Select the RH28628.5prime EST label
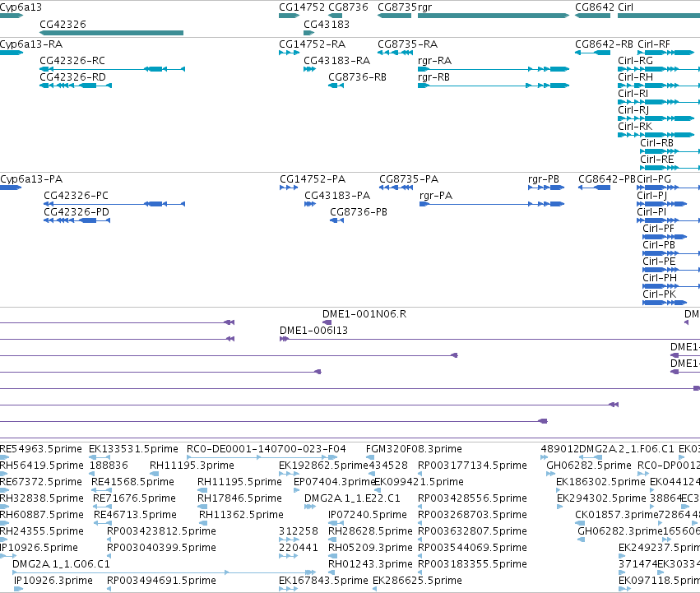Viewport: 700px width, 593px height. coord(370,531)
